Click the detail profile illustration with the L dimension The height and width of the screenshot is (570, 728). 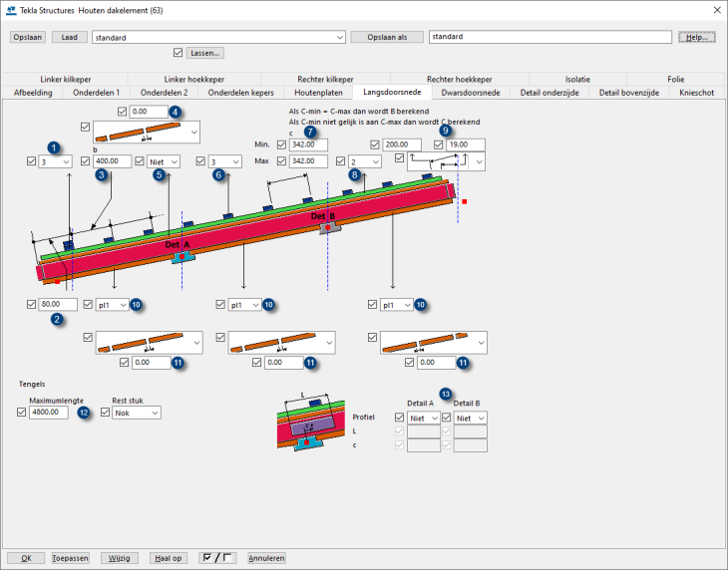click(311, 423)
